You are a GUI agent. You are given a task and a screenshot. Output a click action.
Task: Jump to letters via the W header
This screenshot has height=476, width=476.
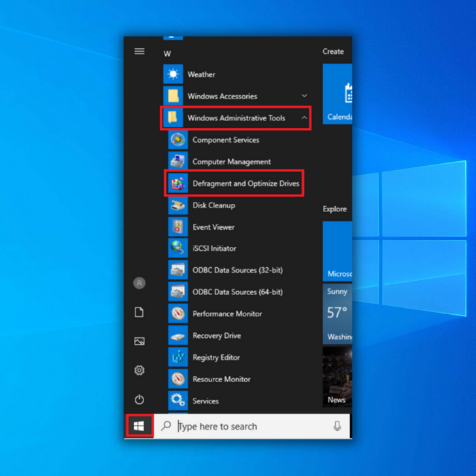click(x=167, y=54)
